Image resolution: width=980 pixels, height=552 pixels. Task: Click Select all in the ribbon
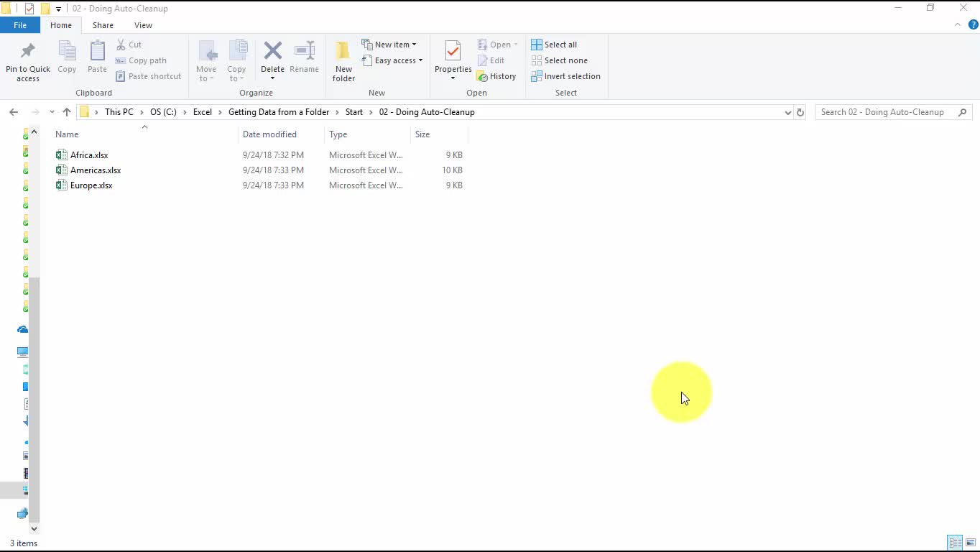554,45
